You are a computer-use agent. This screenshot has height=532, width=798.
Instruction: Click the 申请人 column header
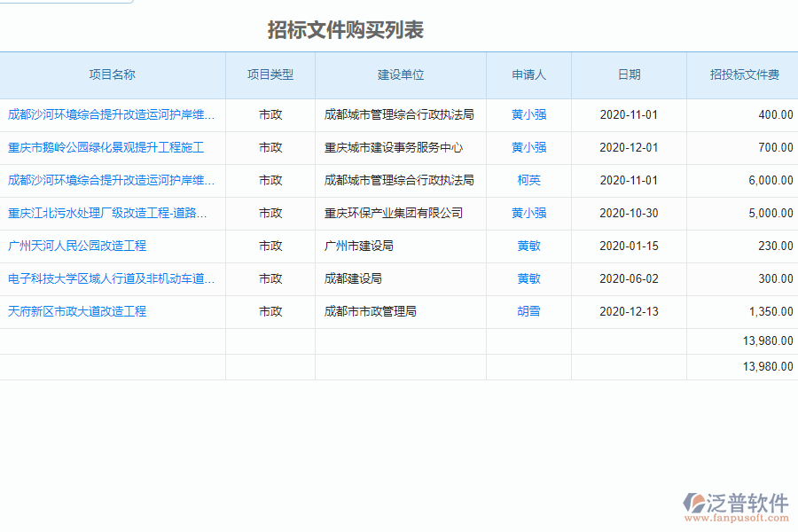(528, 75)
